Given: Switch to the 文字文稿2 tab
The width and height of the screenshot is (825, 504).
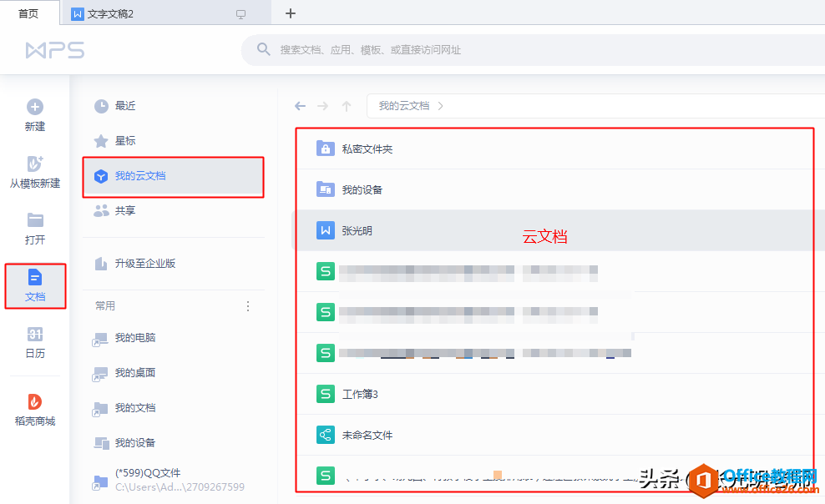Looking at the screenshot, I should pos(165,13).
